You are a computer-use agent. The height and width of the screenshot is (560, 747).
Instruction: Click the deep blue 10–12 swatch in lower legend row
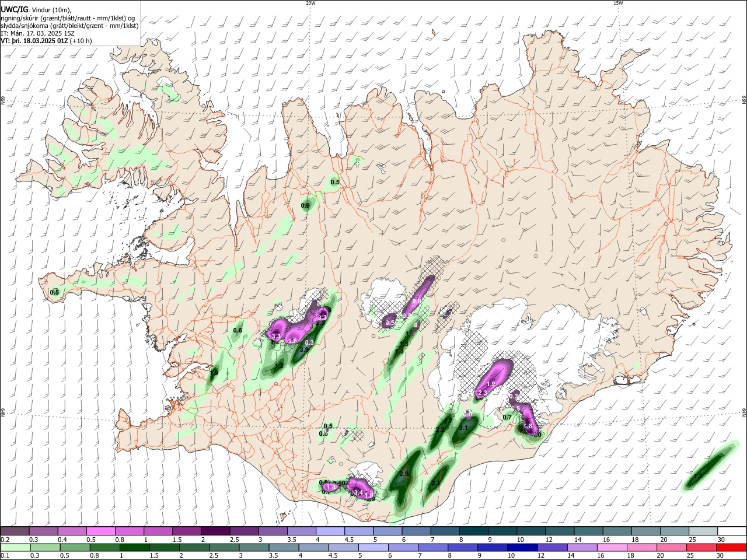[x=522, y=547]
